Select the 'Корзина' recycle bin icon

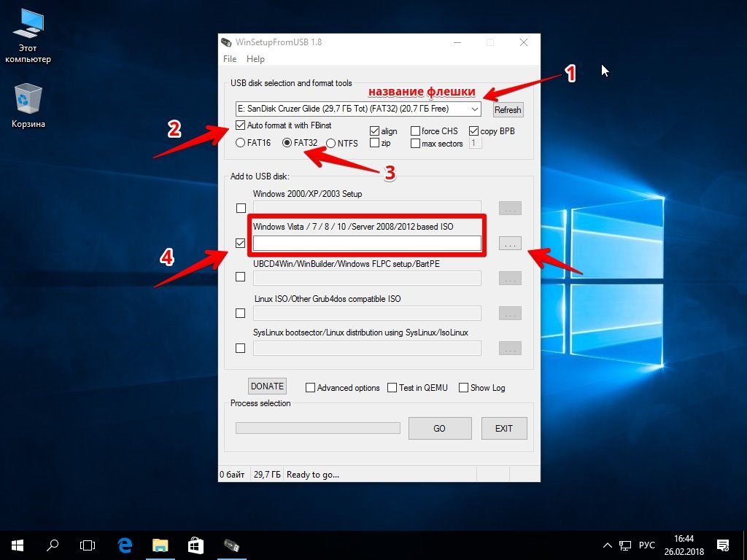pyautogui.click(x=28, y=105)
